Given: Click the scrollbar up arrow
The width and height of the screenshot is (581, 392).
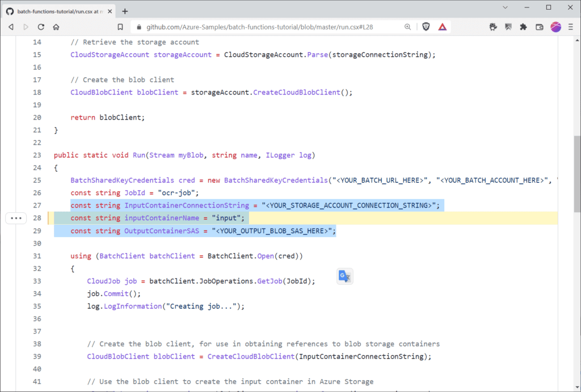Looking at the screenshot, I should [577, 40].
